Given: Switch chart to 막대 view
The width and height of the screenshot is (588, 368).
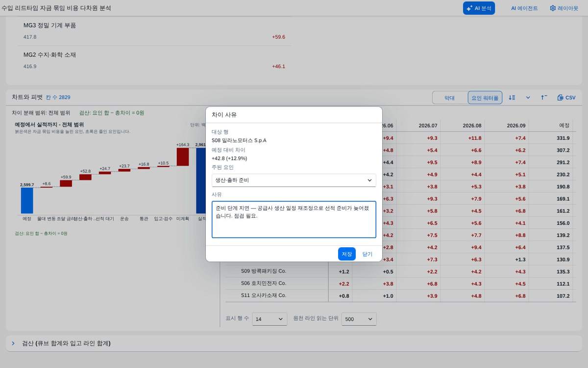Looking at the screenshot, I should click(449, 98).
